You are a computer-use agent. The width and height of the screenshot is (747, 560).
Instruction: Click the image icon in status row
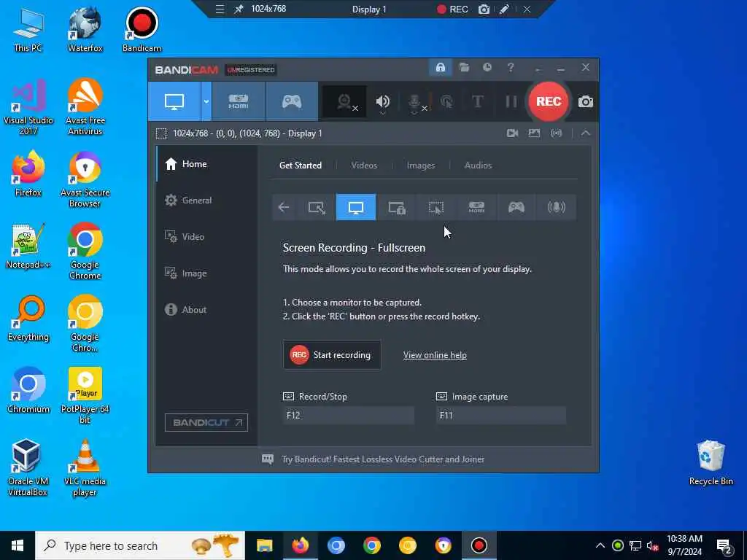(x=534, y=133)
